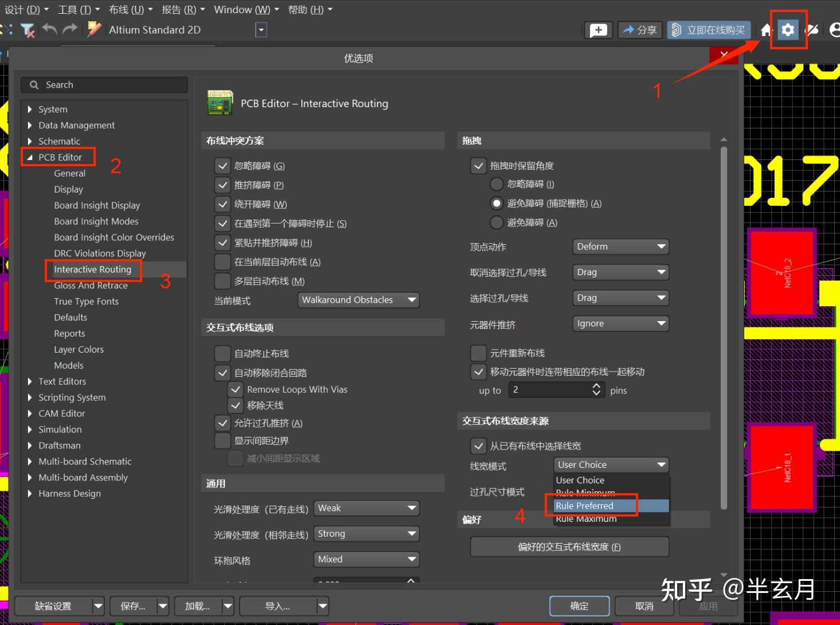This screenshot has width=840, height=625.
Task: Collapse the PCB Editor tree node
Action: coord(30,157)
